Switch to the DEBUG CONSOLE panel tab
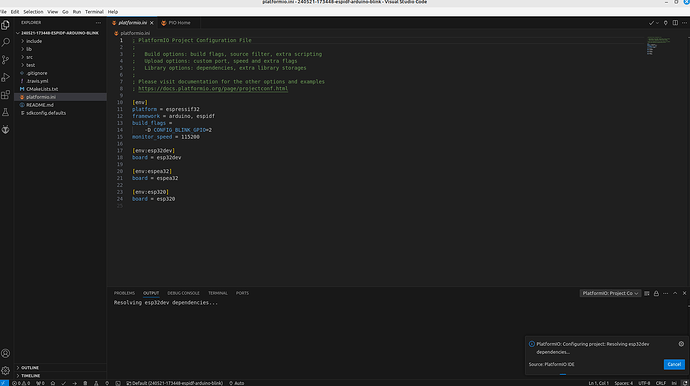 click(x=184, y=293)
